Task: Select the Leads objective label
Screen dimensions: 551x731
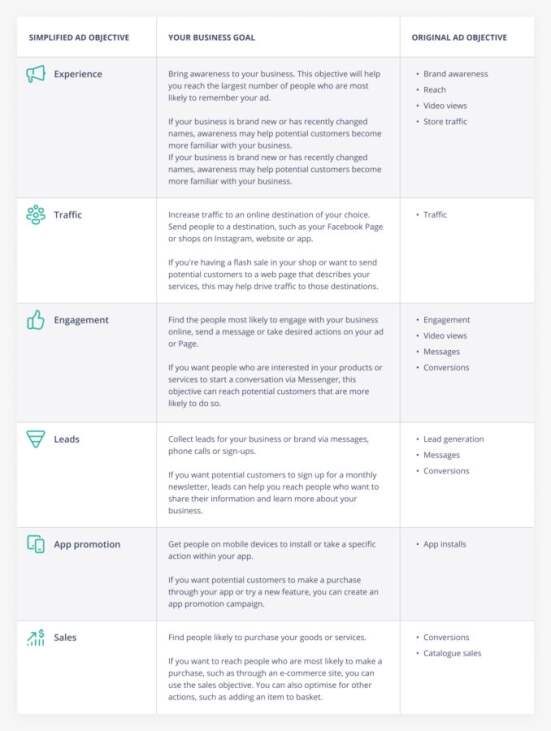Action: [67, 439]
